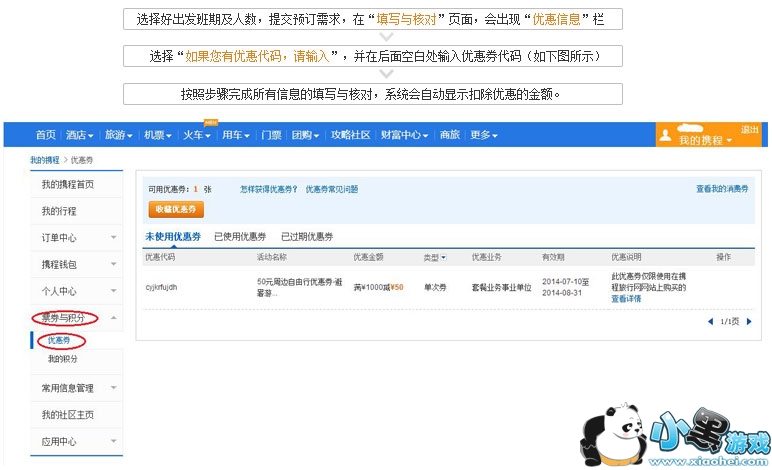The height and width of the screenshot is (470, 772).
Task: Open the 首页 home navigation item
Action: (45, 135)
